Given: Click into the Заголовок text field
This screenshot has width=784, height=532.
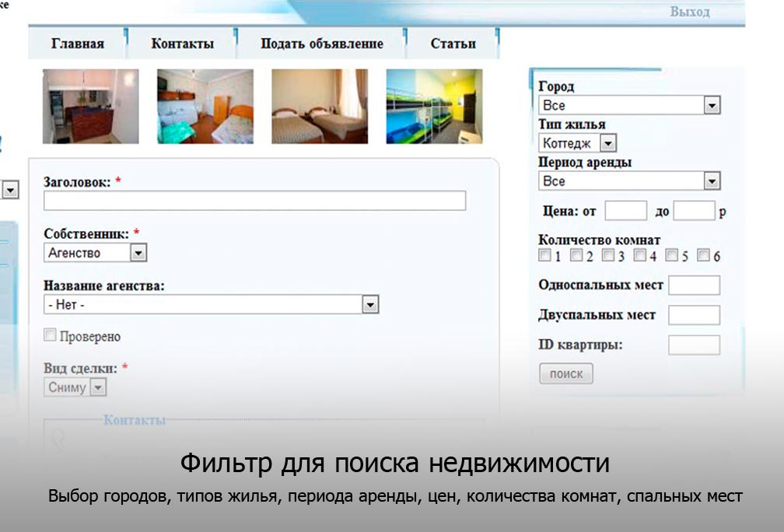Looking at the screenshot, I should point(254,201).
